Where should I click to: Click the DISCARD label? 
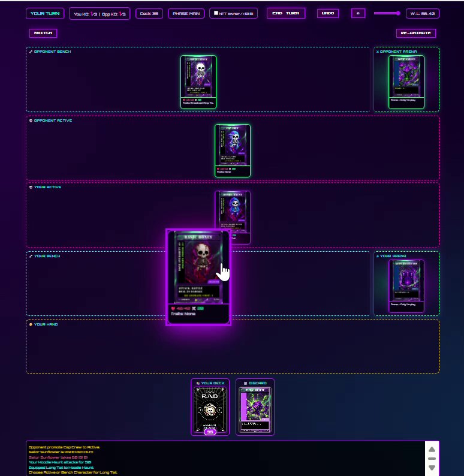pyautogui.click(x=257, y=383)
